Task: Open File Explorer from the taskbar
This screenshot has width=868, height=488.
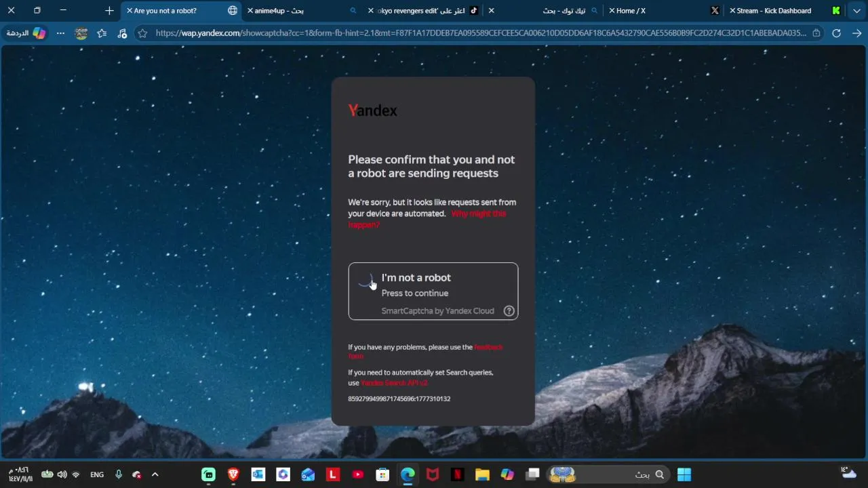Action: click(x=482, y=474)
